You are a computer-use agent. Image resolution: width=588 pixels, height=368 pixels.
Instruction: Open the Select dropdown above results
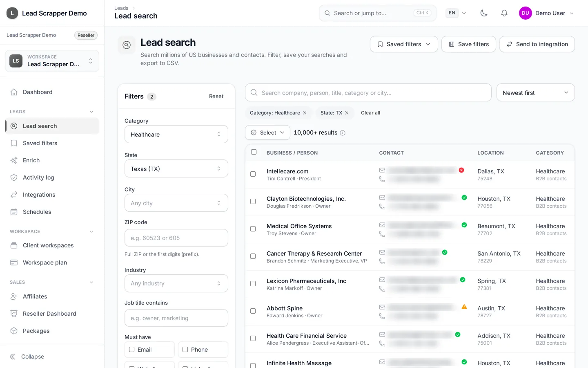point(267,132)
